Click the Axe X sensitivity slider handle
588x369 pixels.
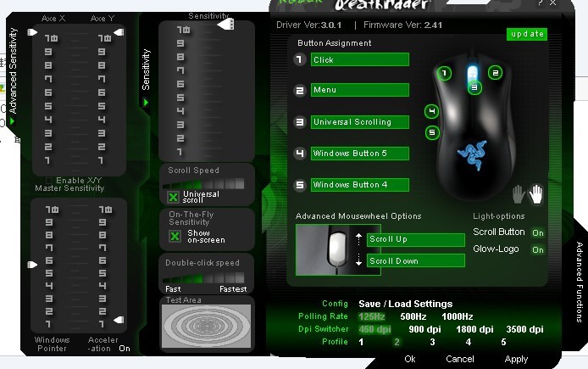(x=32, y=32)
